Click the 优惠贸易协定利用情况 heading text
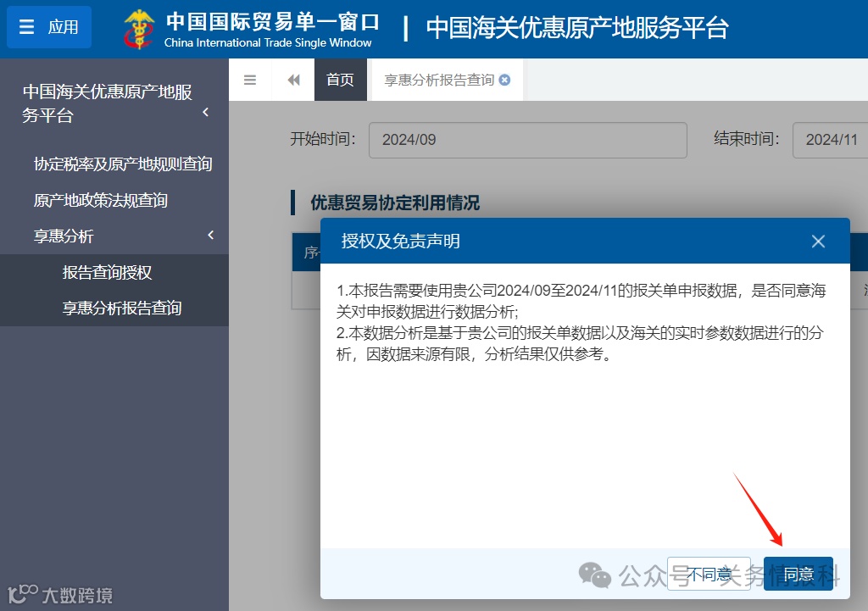 [395, 203]
